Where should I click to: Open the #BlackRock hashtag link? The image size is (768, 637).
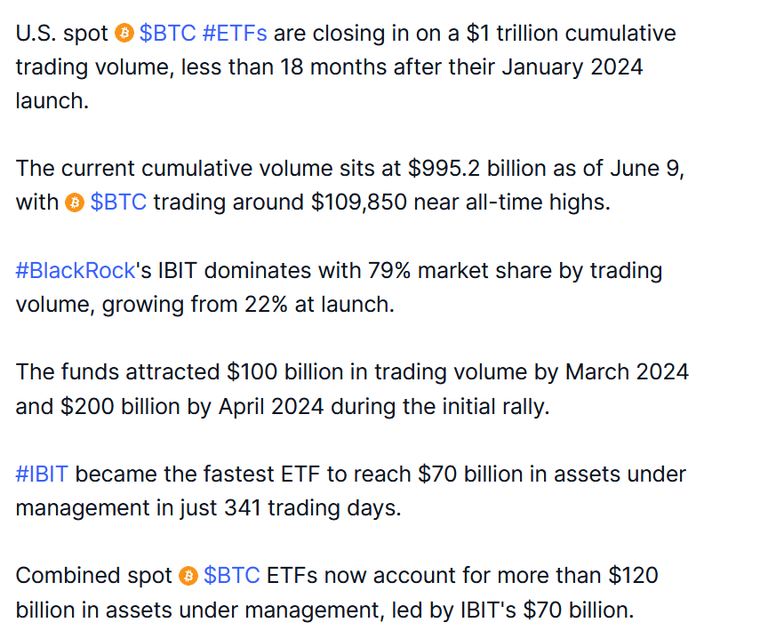tap(75, 270)
